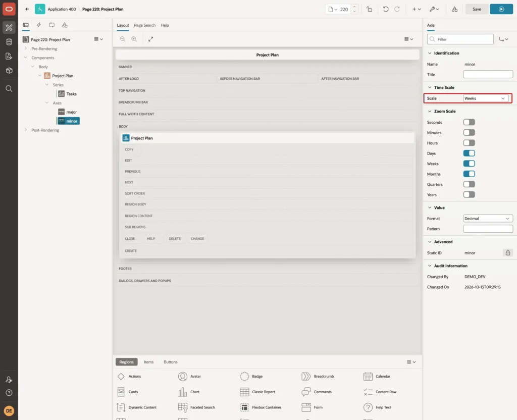Open the page lock icon
Screen dimensions: 517x420
(369, 9)
